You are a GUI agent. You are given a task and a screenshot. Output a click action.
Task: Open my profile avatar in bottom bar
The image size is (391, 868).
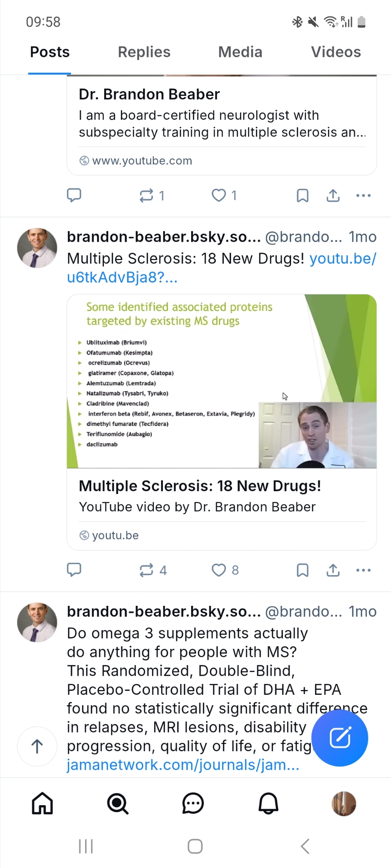[344, 803]
